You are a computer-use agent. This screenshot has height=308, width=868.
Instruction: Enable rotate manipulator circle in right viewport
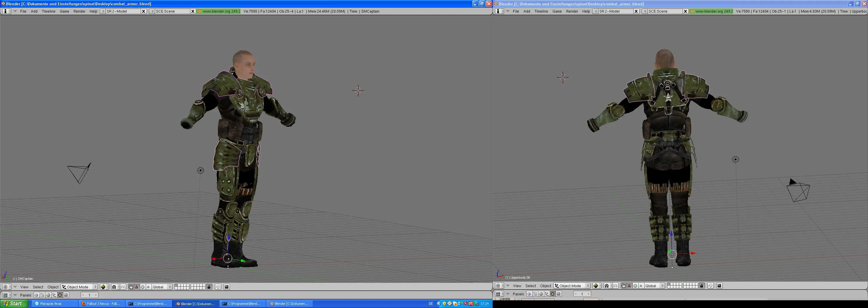coord(635,286)
